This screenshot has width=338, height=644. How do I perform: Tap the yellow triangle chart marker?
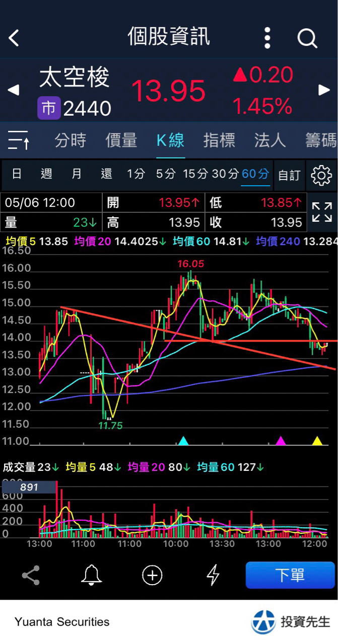point(317,441)
